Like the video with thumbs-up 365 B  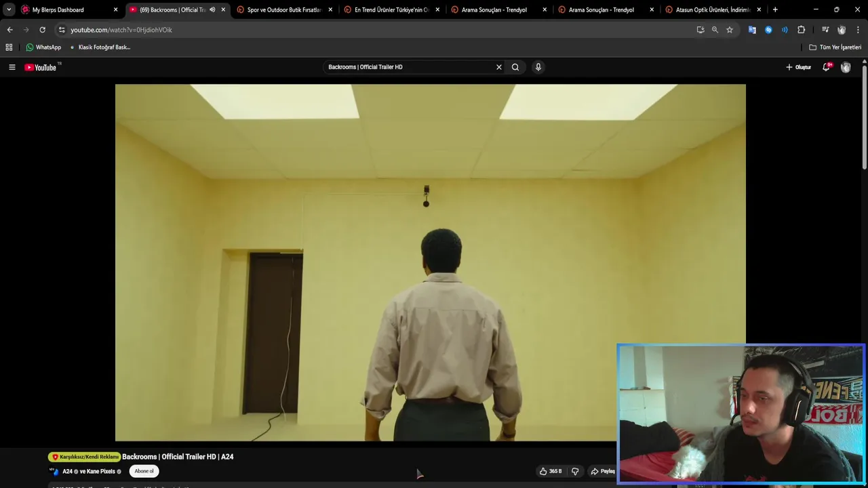click(x=551, y=471)
